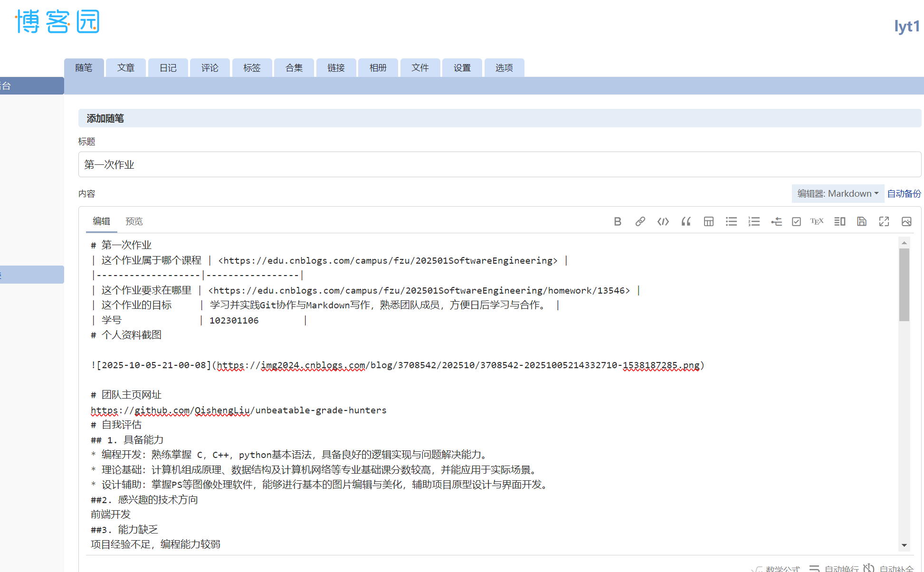924x572 pixels.
Task: Click the 标题 title input field
Action: 499,164
